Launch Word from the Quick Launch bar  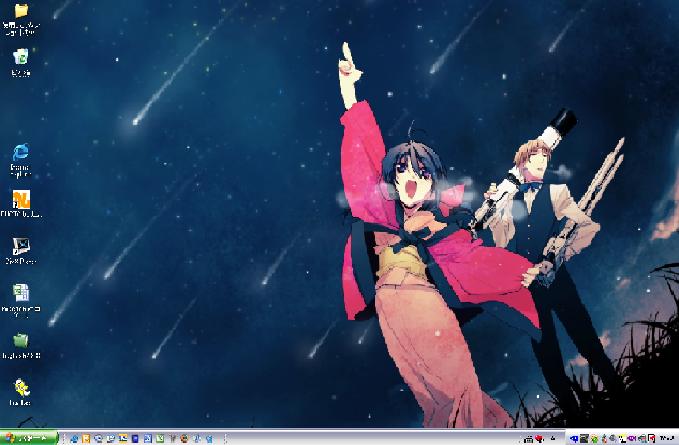click(148, 439)
